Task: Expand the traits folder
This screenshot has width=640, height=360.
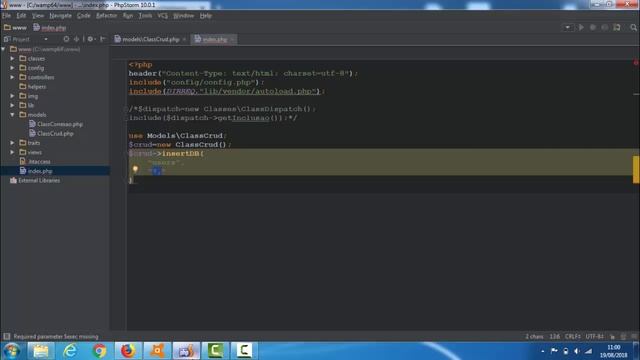Action: 12,143
